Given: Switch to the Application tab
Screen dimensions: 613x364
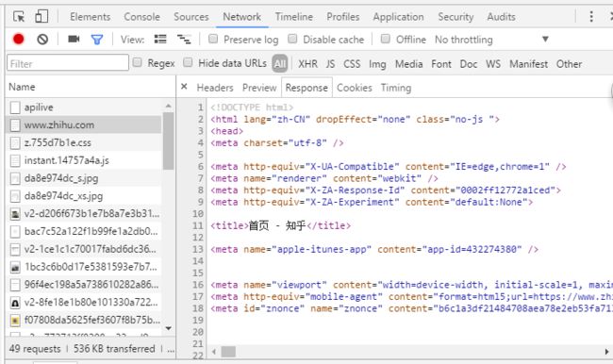Looking at the screenshot, I should point(398,17).
